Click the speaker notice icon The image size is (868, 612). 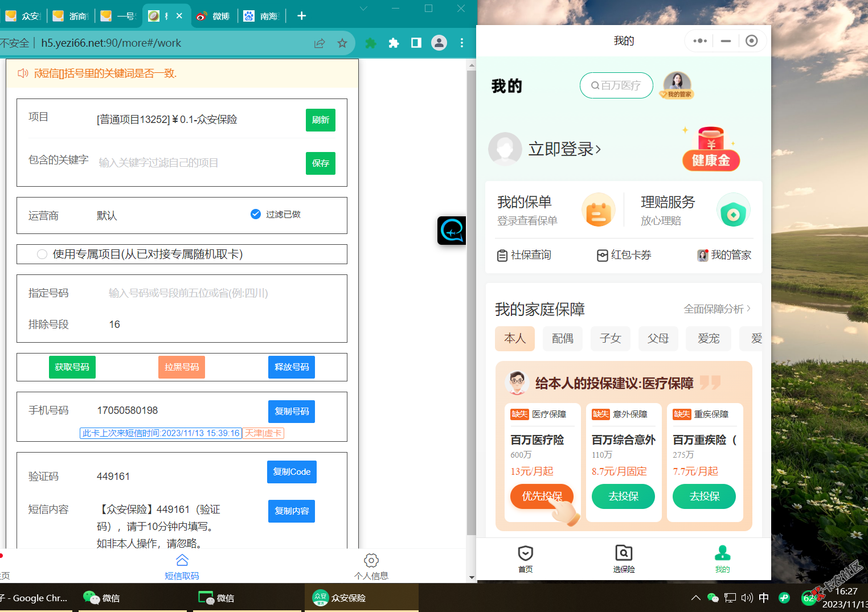pyautogui.click(x=23, y=73)
